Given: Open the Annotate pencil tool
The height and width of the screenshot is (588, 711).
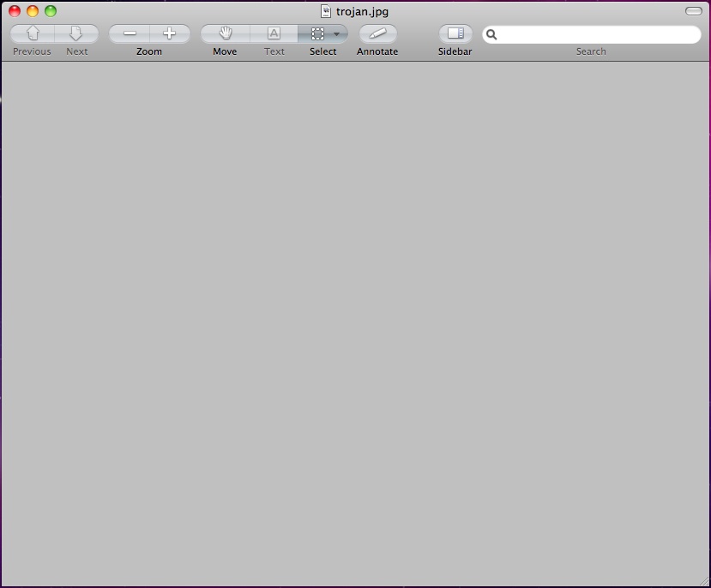Looking at the screenshot, I should click(x=377, y=34).
